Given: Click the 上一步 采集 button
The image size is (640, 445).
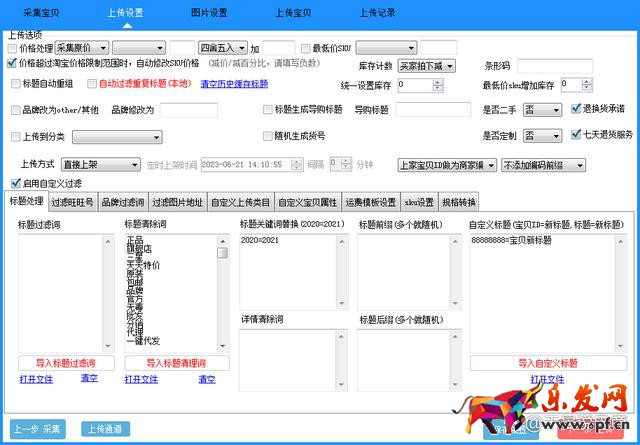Looking at the screenshot, I should click(x=39, y=429).
